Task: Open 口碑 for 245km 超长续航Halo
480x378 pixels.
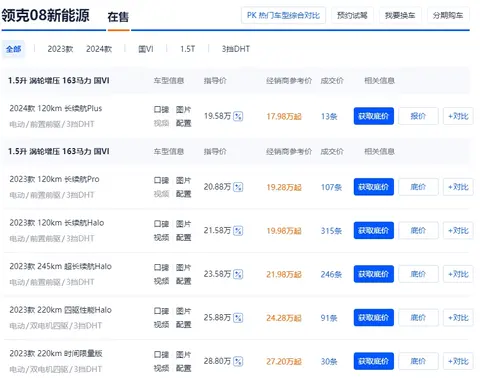Action: click(x=161, y=267)
